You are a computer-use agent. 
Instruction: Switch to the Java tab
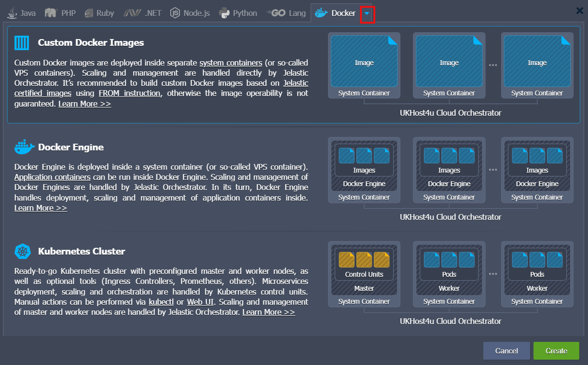coord(21,13)
